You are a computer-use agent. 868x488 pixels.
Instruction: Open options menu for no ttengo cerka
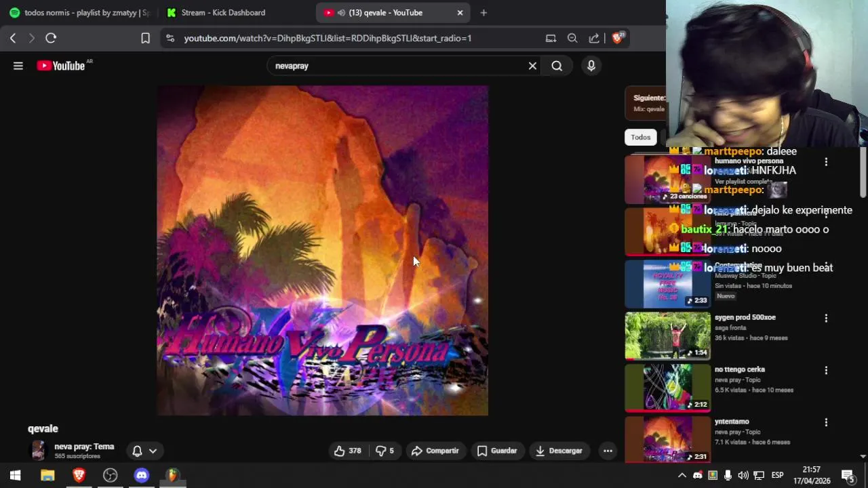[826, 370]
